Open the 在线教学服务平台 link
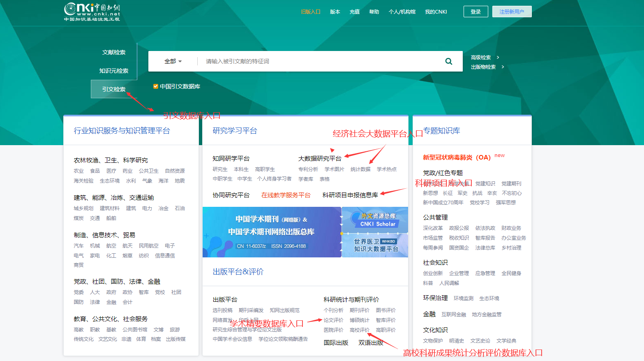This screenshot has width=644, height=361. (286, 195)
